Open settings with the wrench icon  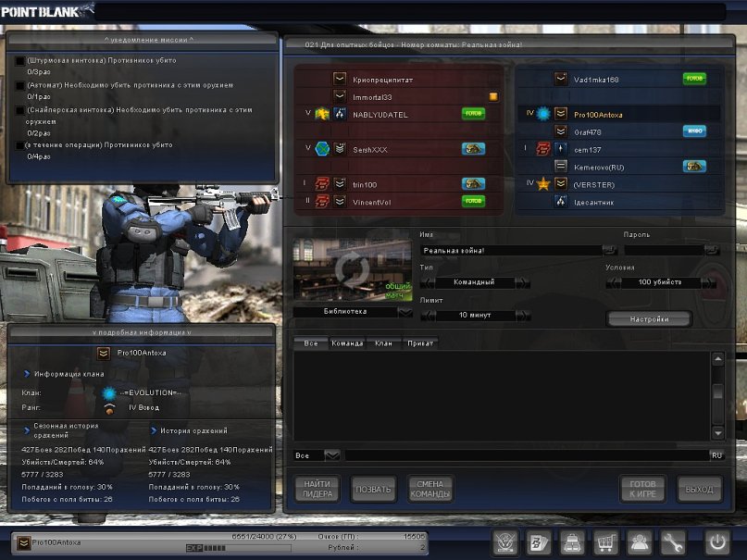[673, 542]
